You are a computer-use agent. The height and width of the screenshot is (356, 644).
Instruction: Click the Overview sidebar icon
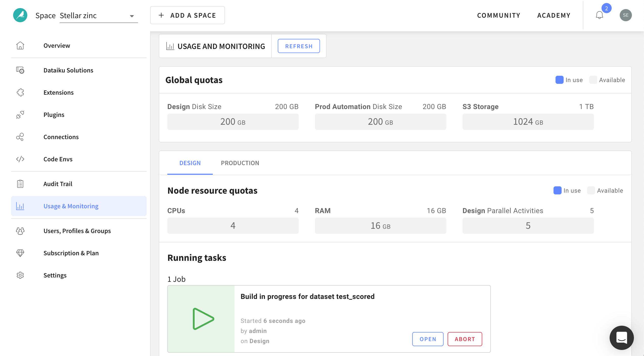pyautogui.click(x=20, y=45)
